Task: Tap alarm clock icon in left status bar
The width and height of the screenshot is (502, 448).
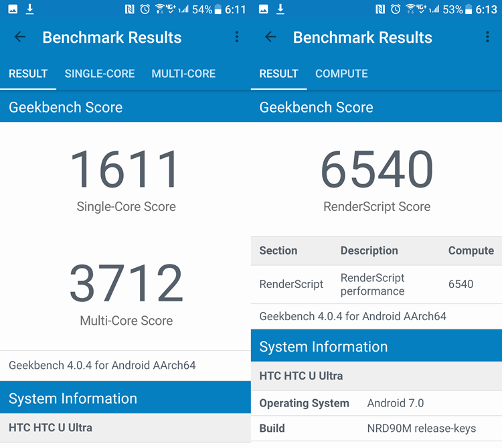Action: [x=145, y=9]
